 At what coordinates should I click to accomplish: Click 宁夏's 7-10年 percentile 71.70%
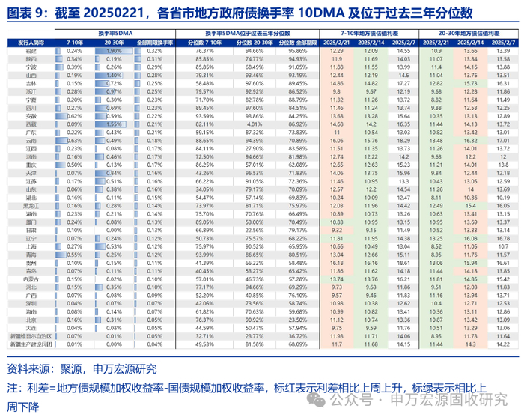tap(204, 100)
